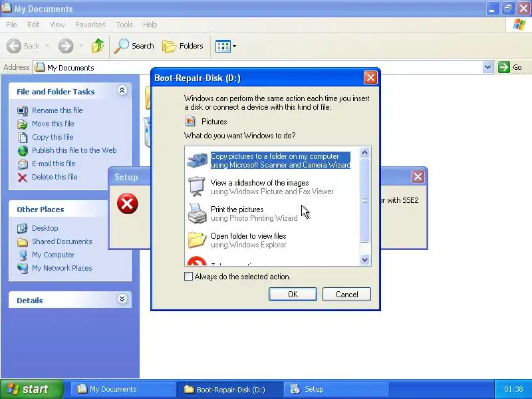The height and width of the screenshot is (399, 532).
Task: Click the taskbar clock 01:38
Action: pyautogui.click(x=513, y=389)
